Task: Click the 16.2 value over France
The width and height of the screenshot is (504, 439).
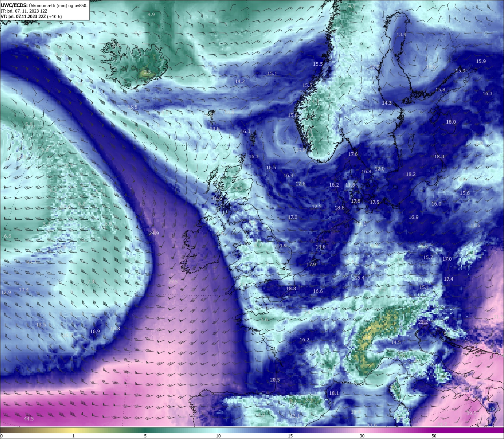Action: pyautogui.click(x=304, y=340)
